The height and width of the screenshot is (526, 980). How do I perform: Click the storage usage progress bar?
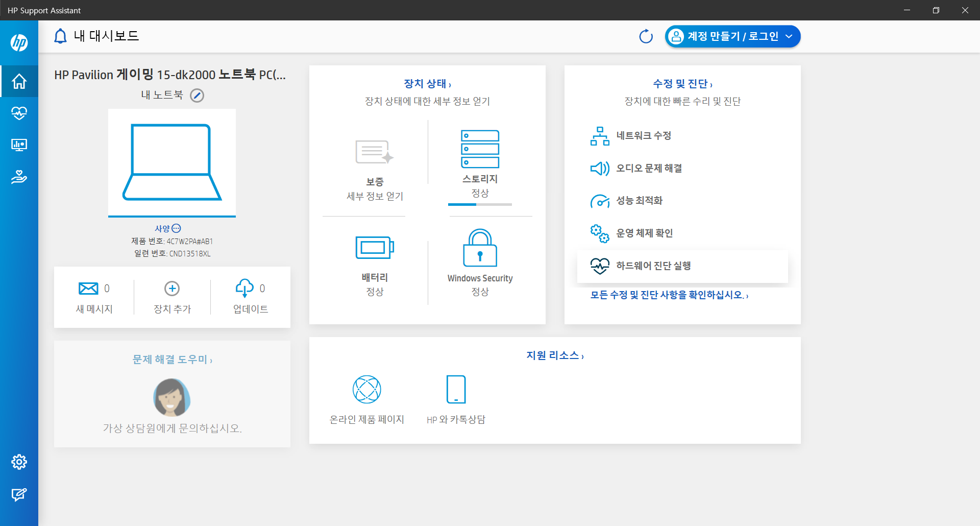pos(480,204)
